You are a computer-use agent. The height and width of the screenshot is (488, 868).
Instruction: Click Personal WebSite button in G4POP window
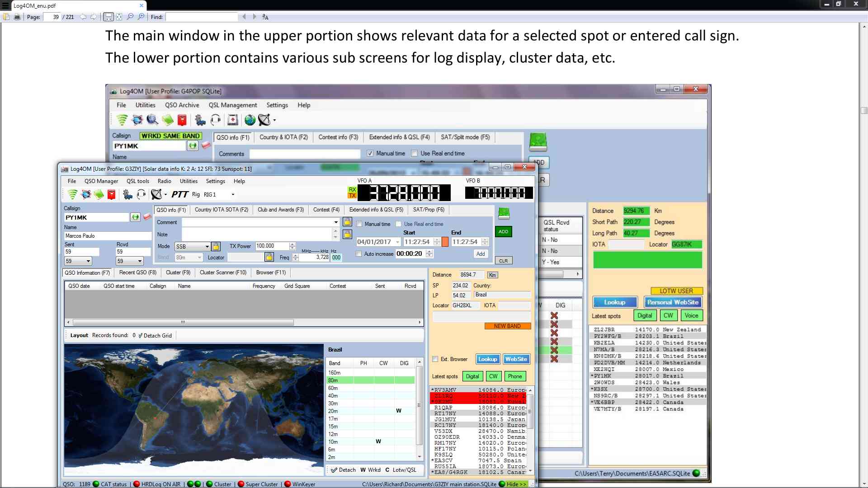click(673, 302)
